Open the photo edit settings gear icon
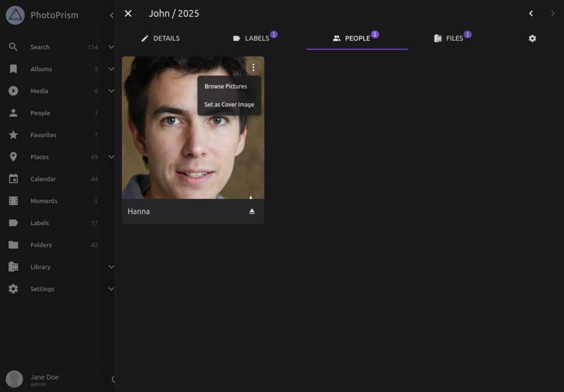 click(532, 38)
